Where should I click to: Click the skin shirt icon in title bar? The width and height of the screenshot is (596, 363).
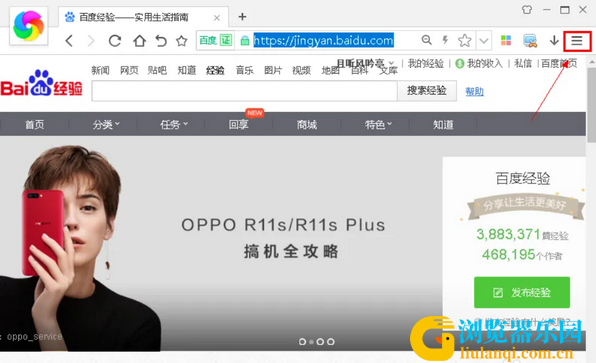pos(527,10)
